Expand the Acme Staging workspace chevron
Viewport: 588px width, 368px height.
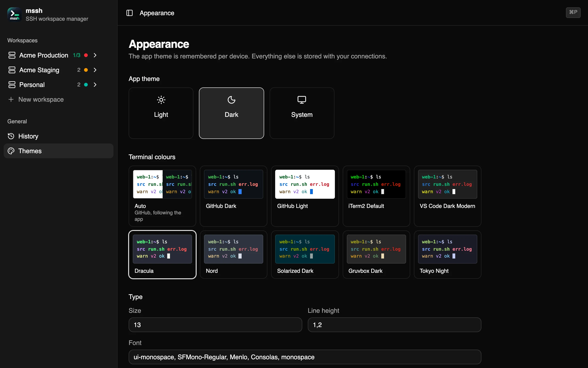click(95, 70)
